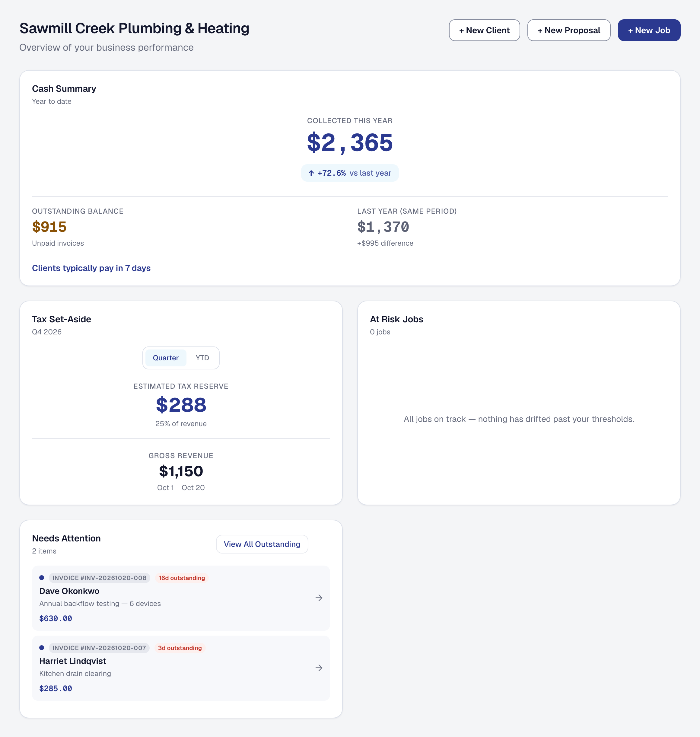Click the $285.00 invoice amount
This screenshot has height=737, width=700.
56,688
